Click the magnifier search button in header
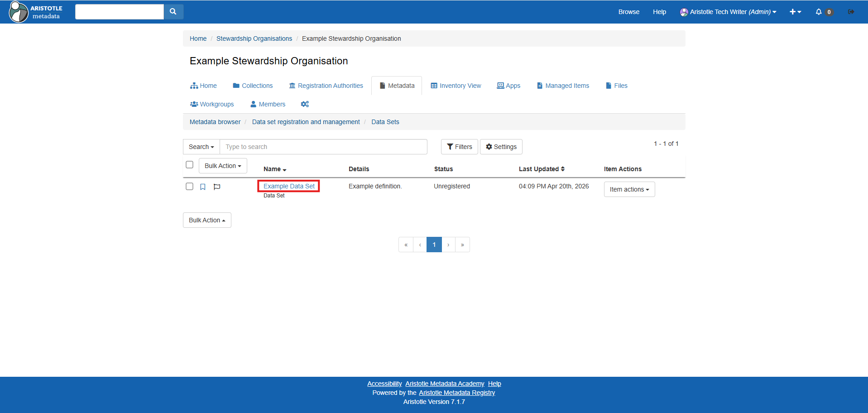The height and width of the screenshot is (413, 868). point(173,12)
